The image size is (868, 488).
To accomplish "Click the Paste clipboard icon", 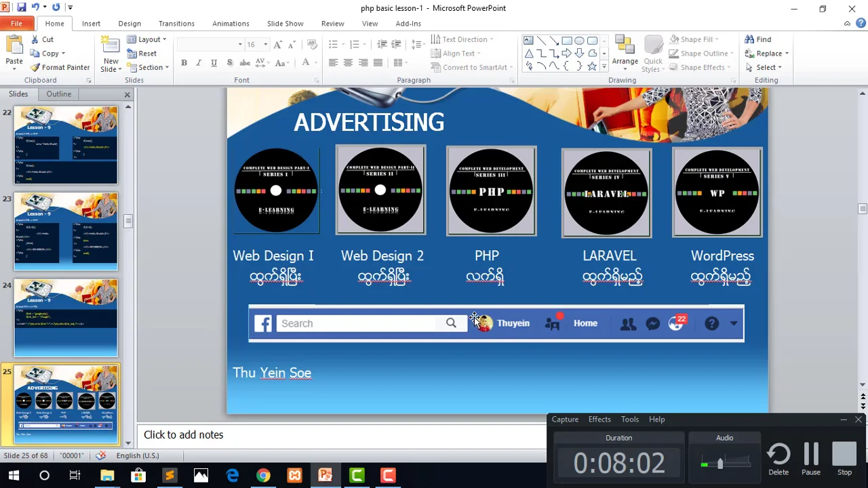I will 14,46.
